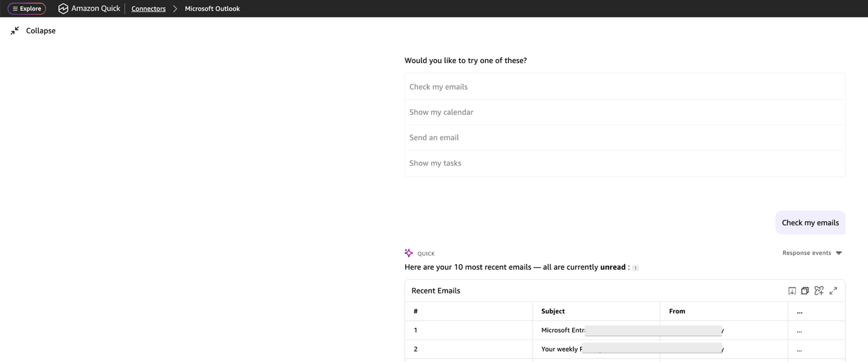Download the Recent Emails table
868x362 pixels.
pos(792,291)
